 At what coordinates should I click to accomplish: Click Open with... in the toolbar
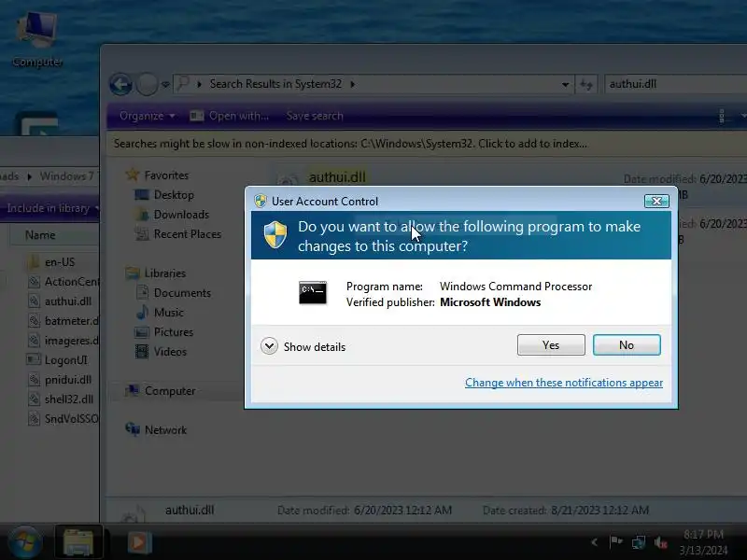[230, 116]
